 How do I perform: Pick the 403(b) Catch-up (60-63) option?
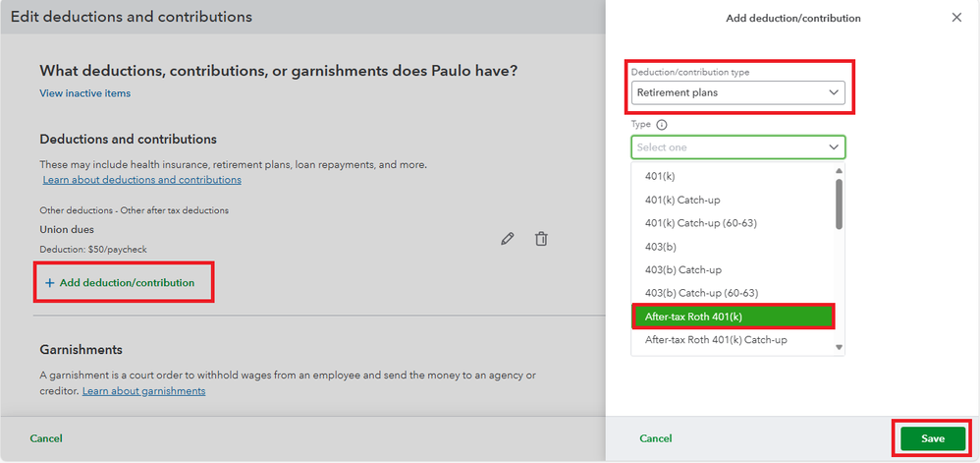[x=701, y=293]
